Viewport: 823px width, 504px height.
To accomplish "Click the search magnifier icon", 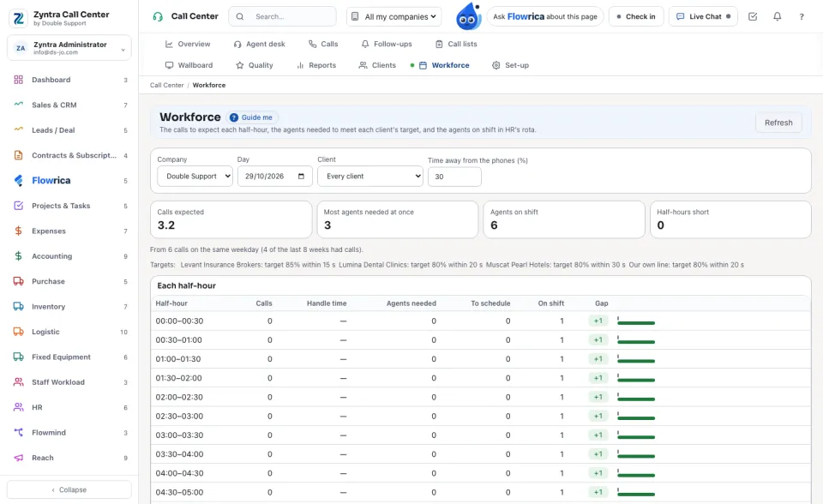I will (240, 17).
